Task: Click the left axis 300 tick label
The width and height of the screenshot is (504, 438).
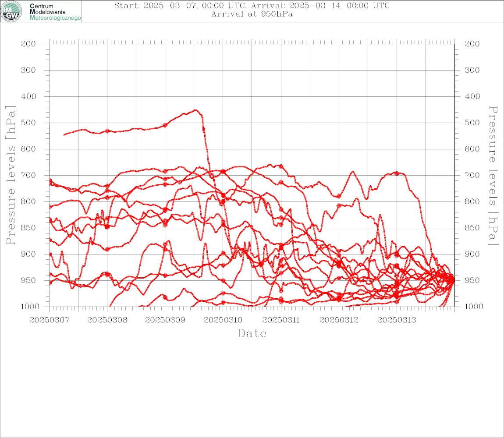Action: [x=28, y=70]
